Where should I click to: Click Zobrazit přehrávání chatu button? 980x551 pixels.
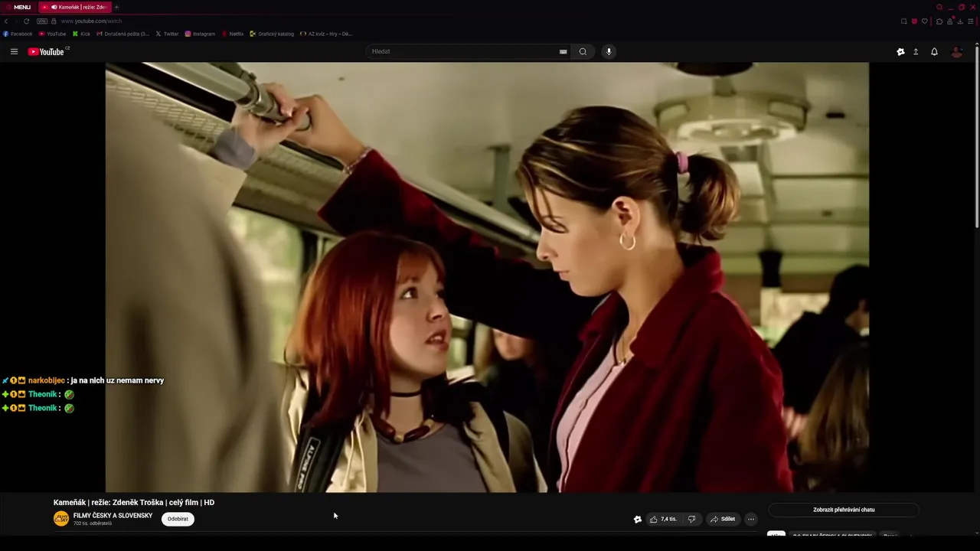844,510
